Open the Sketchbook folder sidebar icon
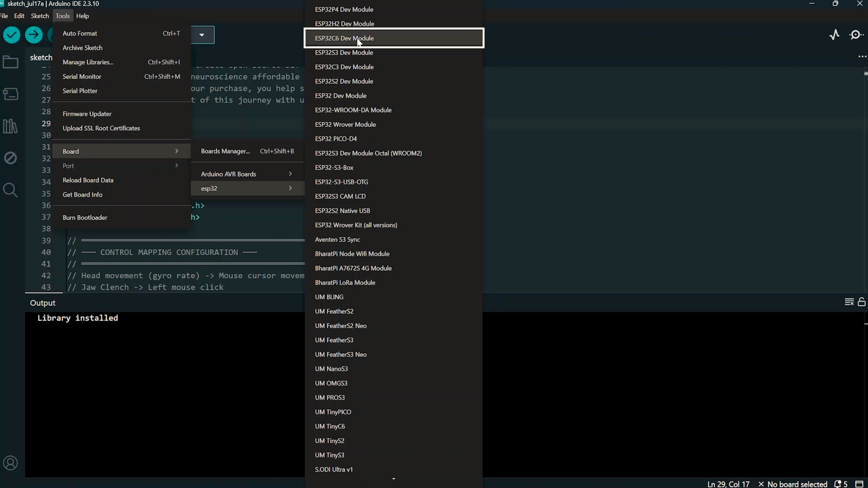 tap(10, 62)
